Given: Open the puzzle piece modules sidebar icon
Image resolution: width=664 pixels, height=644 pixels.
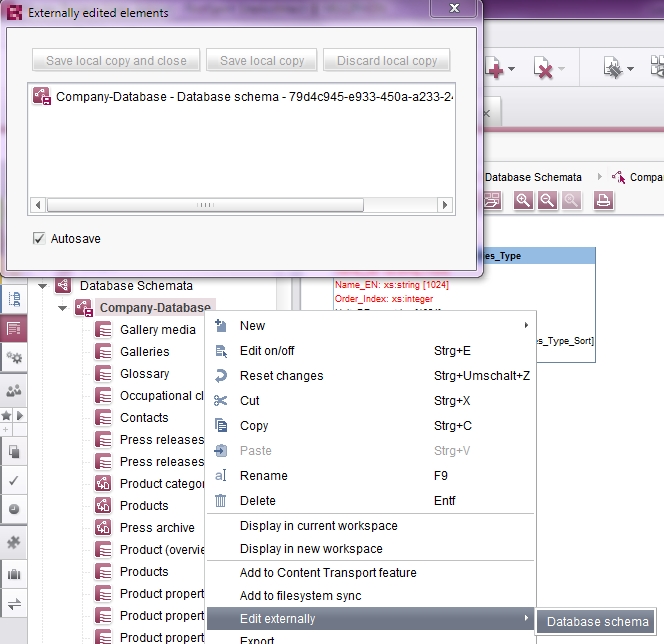Looking at the screenshot, I should pyautogui.click(x=14, y=542).
